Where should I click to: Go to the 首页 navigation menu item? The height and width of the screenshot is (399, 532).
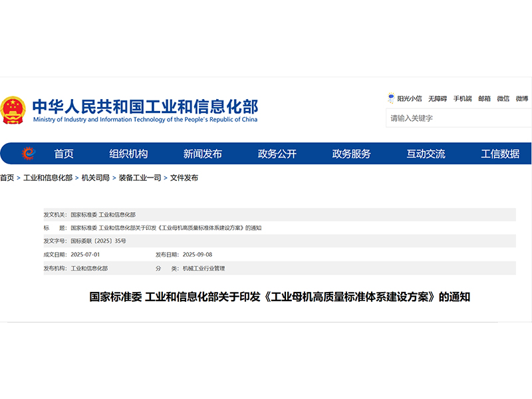[x=64, y=154]
